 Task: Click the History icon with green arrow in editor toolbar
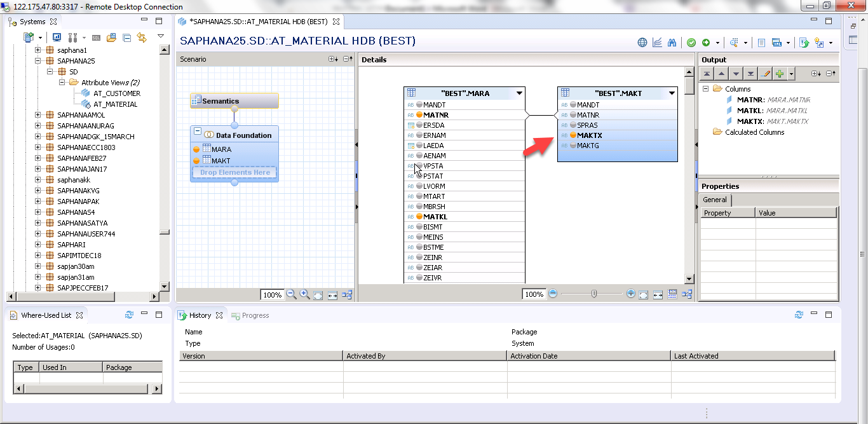coord(804,43)
